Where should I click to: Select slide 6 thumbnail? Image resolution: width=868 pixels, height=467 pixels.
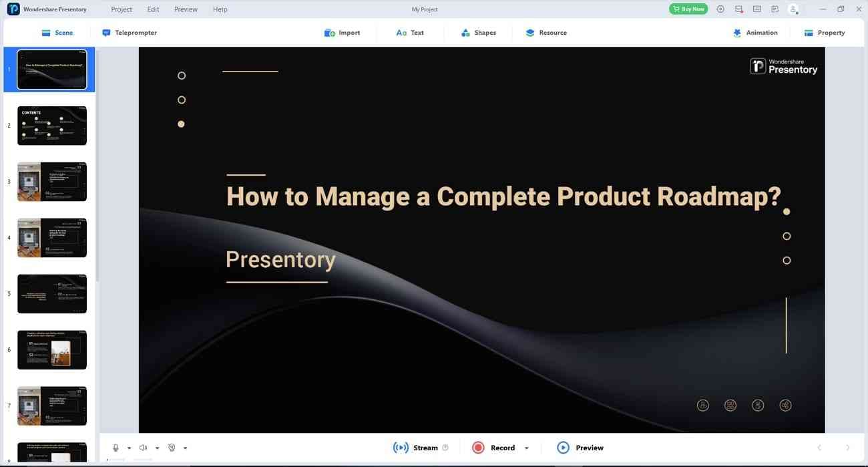coord(52,350)
